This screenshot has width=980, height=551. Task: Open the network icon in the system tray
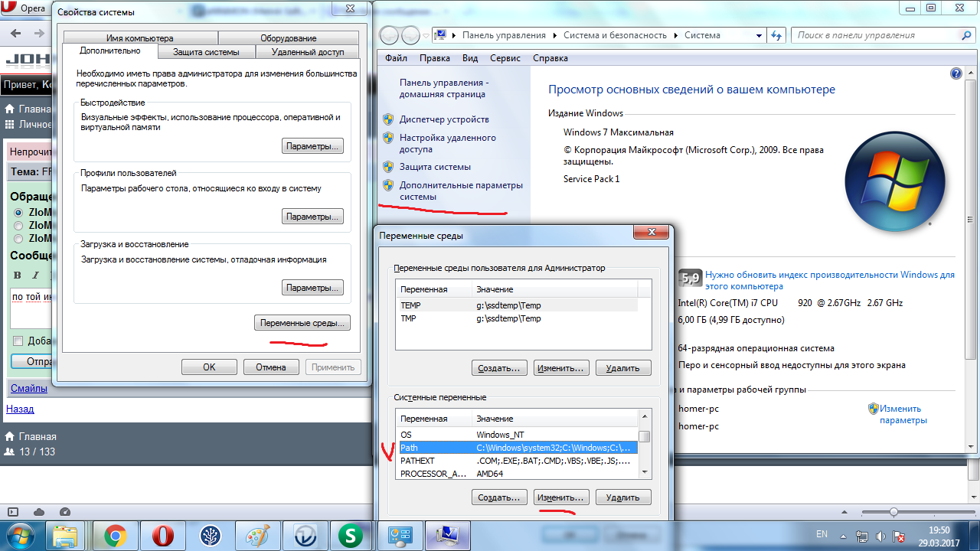tap(862, 536)
